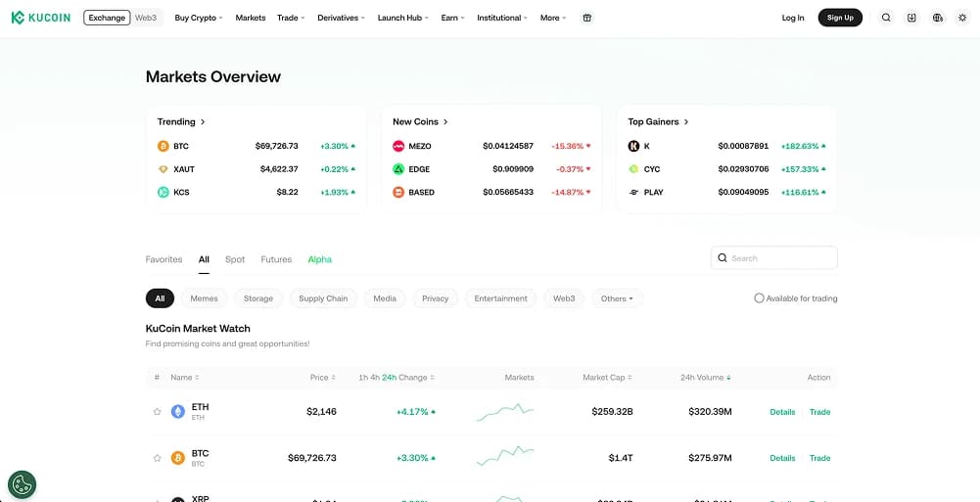Select 1h change interval

click(x=362, y=377)
